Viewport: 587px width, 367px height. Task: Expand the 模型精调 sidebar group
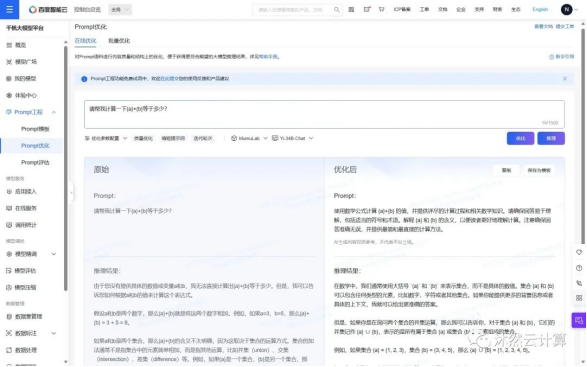54,254
